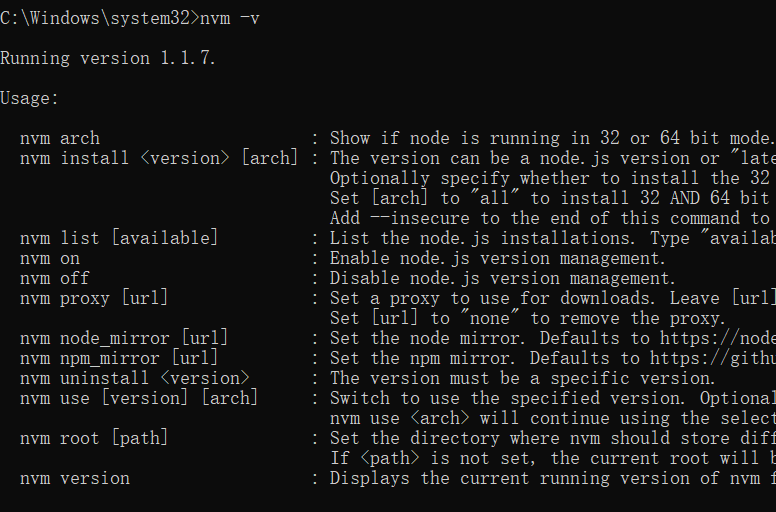Click the "nvm list [available]" command
This screenshot has height=512, width=776.
[119, 238]
